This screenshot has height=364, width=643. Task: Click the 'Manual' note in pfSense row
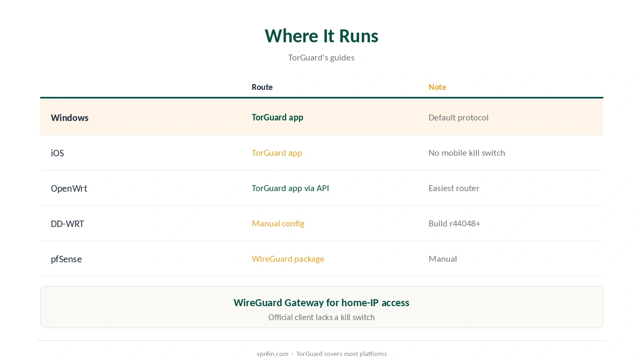click(443, 259)
